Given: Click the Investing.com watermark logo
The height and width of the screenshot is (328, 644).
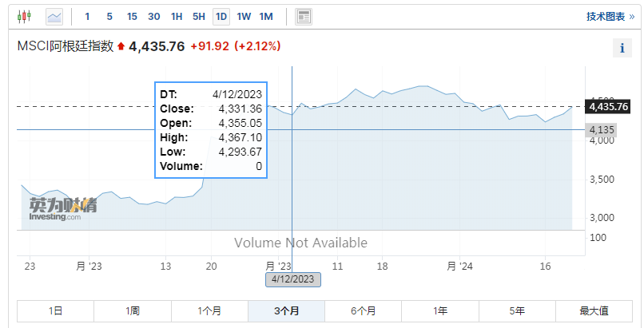Looking at the screenshot, I should tap(62, 209).
